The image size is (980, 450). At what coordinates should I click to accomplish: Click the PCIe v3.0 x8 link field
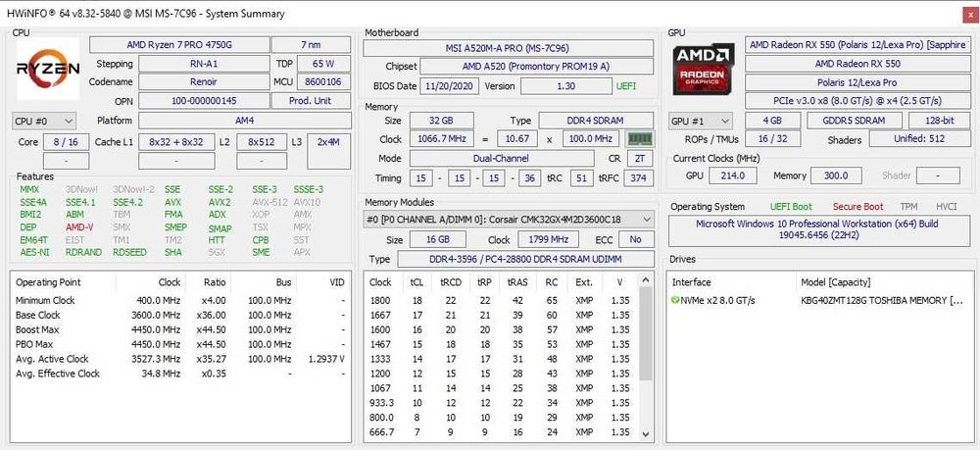[x=857, y=101]
